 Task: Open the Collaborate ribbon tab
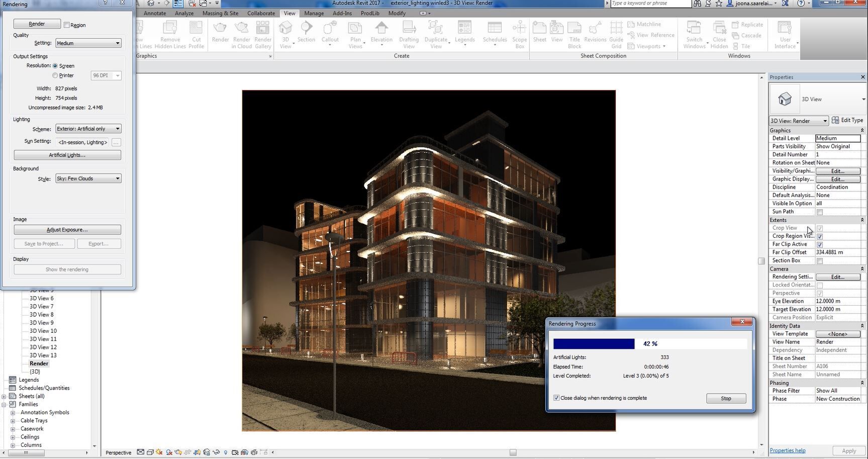tap(261, 13)
